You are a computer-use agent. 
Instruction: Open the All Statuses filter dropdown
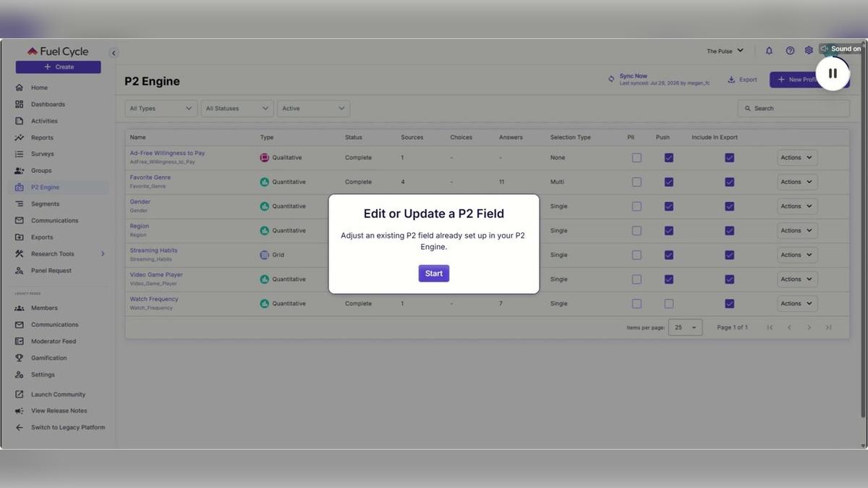click(x=237, y=109)
